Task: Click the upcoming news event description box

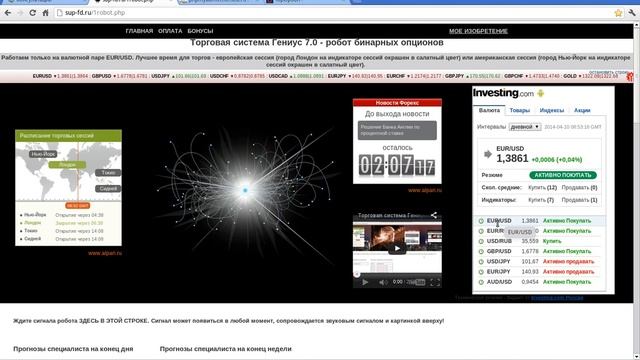Action: pyautogui.click(x=397, y=130)
